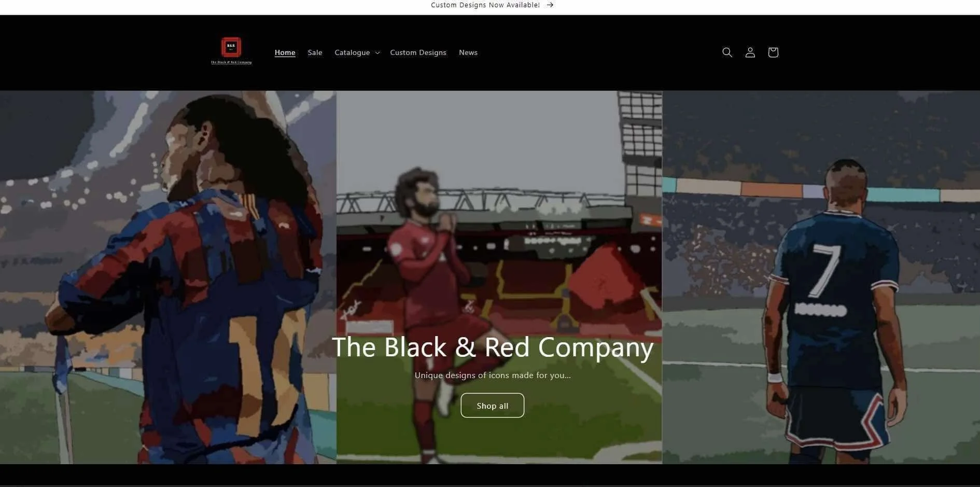The height and width of the screenshot is (487, 980).
Task: Go to the Home menu item
Action: click(x=285, y=52)
